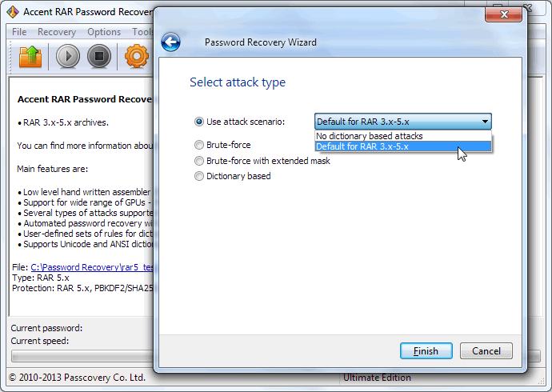Viewport: 552px width, 392px height.
Task: Click the Finish button
Action: click(426, 350)
